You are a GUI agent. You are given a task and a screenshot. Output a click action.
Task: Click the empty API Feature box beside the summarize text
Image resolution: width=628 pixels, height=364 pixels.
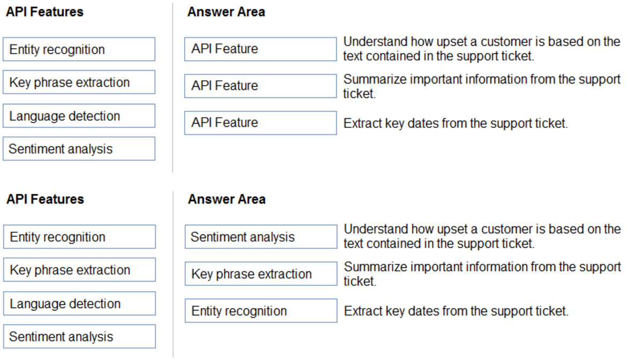coord(260,86)
